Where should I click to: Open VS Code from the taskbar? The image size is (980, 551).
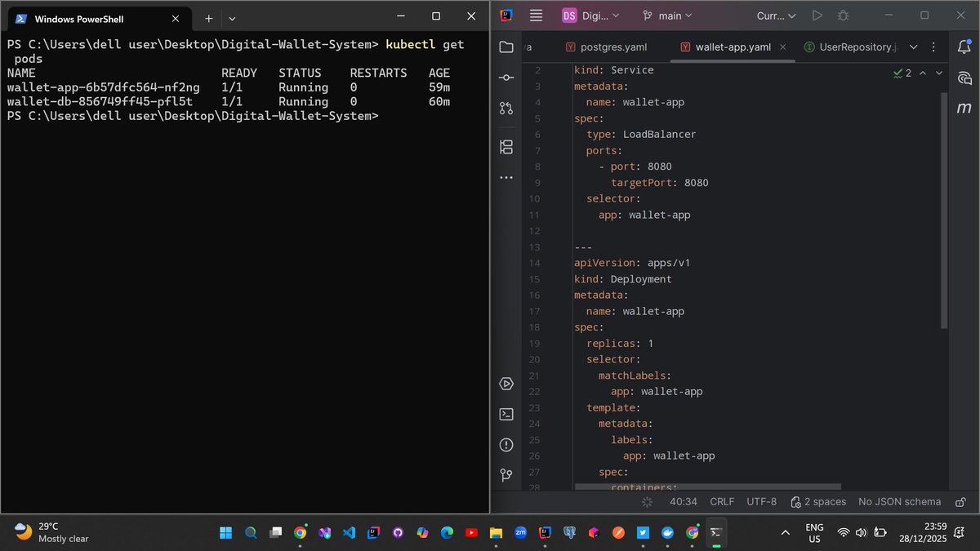[x=349, y=532]
